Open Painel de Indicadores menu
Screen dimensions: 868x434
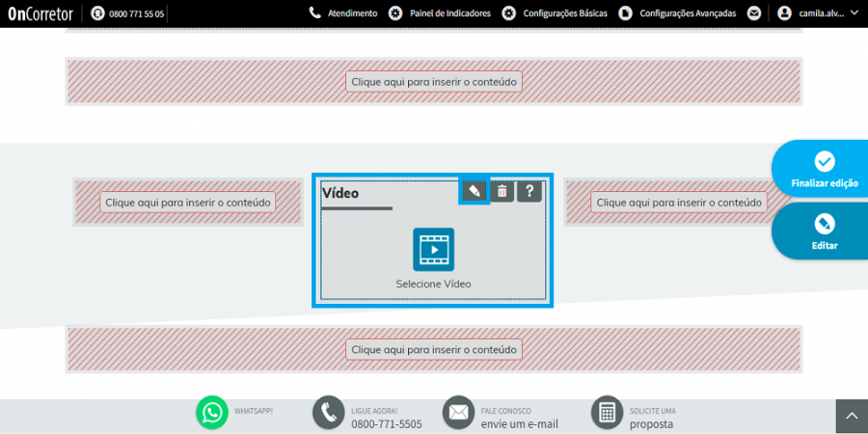coord(440,14)
